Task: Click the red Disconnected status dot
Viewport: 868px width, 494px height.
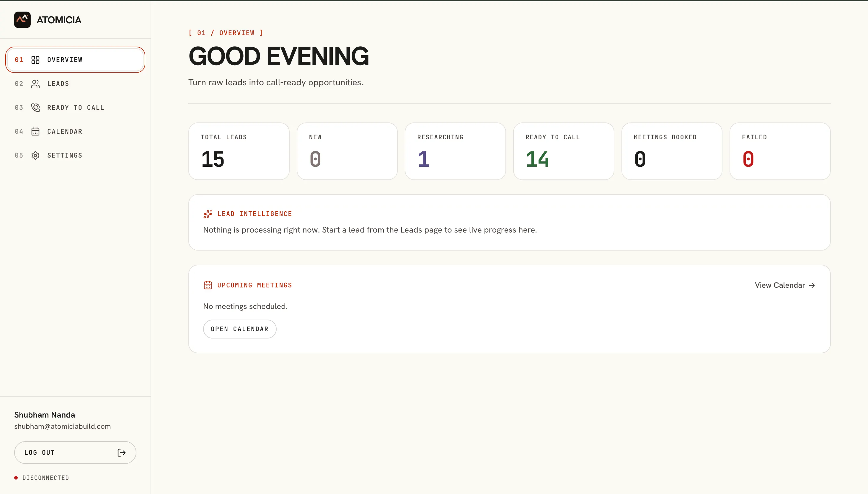Action: [x=16, y=478]
